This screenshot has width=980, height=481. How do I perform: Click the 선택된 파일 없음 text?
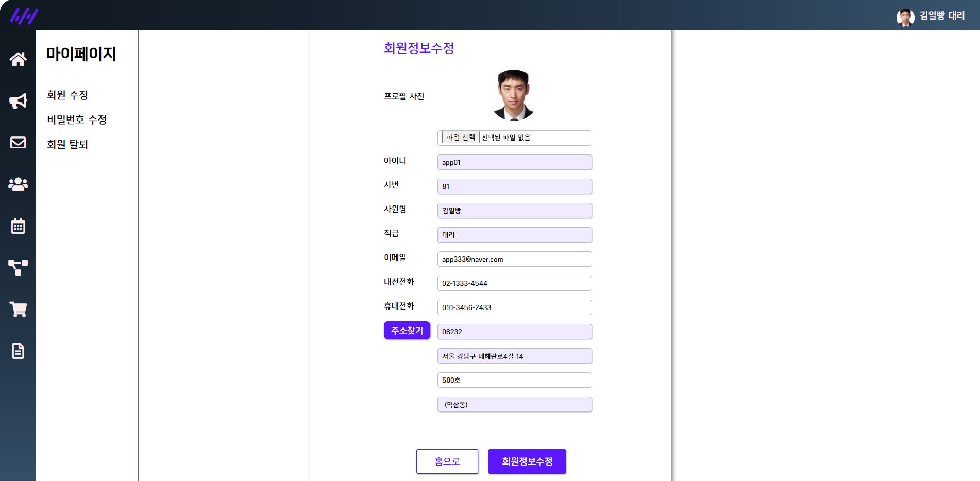point(506,138)
